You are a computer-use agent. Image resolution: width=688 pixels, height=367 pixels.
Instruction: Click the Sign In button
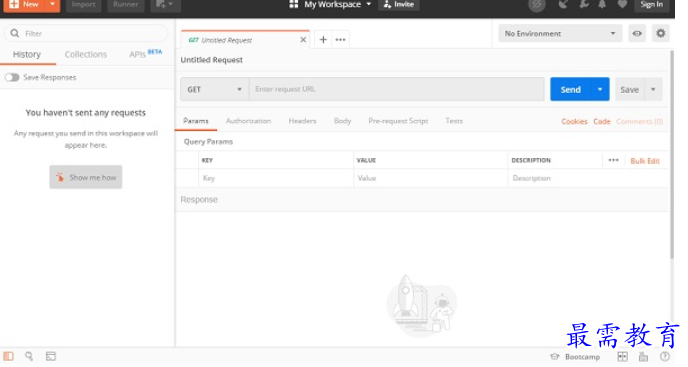(x=652, y=4)
